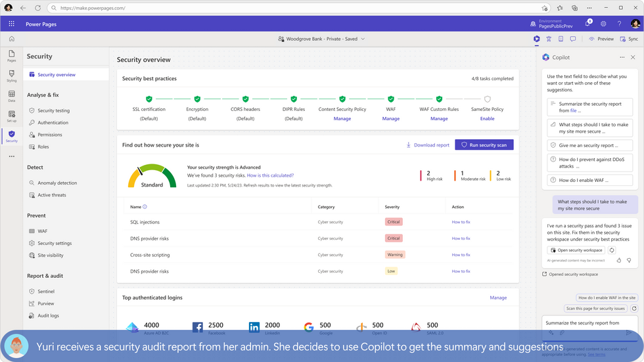Screen dimensions: 644x362
Task: Click the Copilot text input field
Action: 589,328
